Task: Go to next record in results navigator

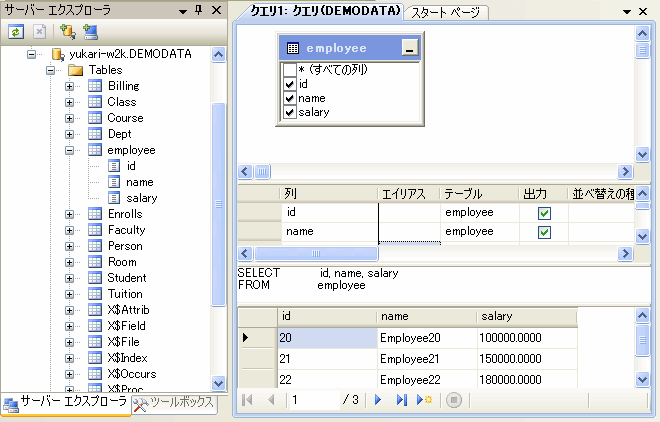Action: coord(378,400)
